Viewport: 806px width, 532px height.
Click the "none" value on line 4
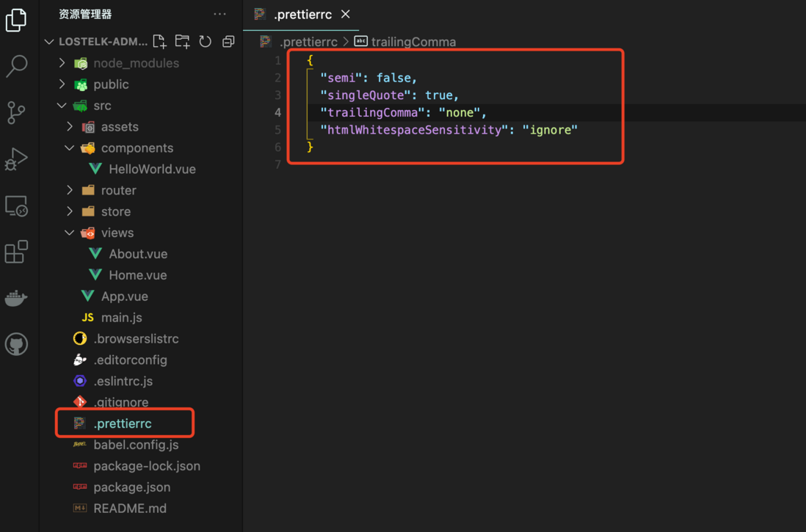(x=459, y=112)
